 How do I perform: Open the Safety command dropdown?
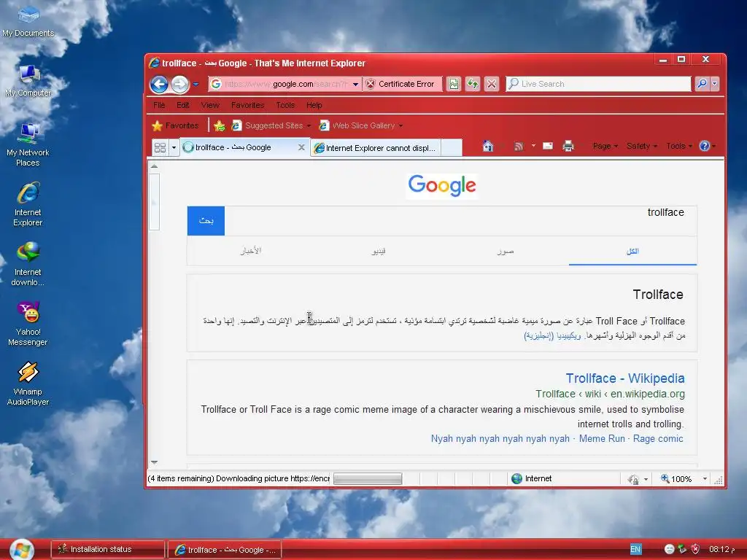point(642,146)
